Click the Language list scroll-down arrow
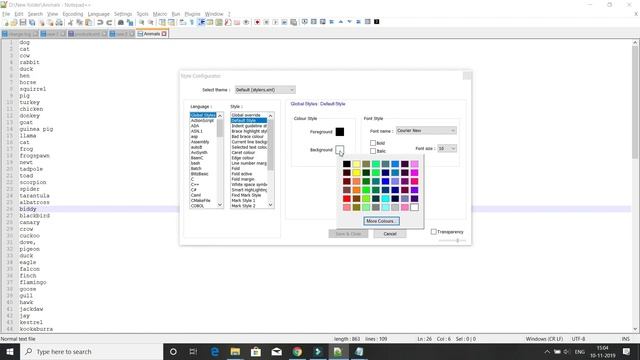 (220, 205)
